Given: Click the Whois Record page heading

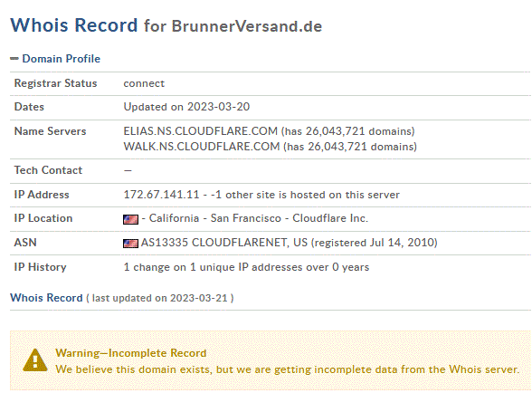Looking at the screenshot, I should 74,25.
